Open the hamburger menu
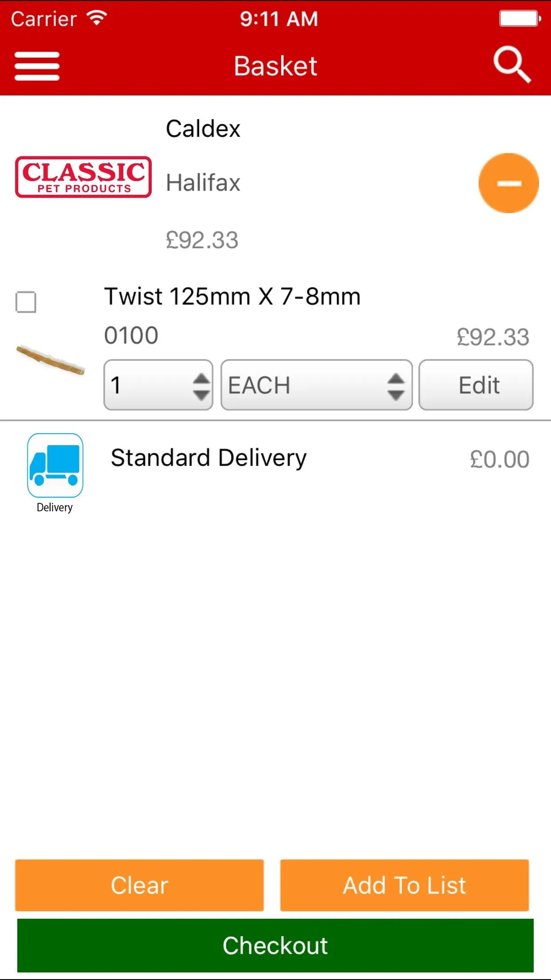The width and height of the screenshot is (551, 980). (x=37, y=66)
